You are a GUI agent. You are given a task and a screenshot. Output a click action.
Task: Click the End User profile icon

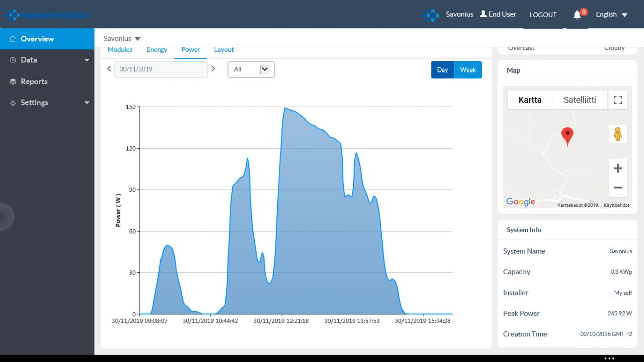click(484, 14)
